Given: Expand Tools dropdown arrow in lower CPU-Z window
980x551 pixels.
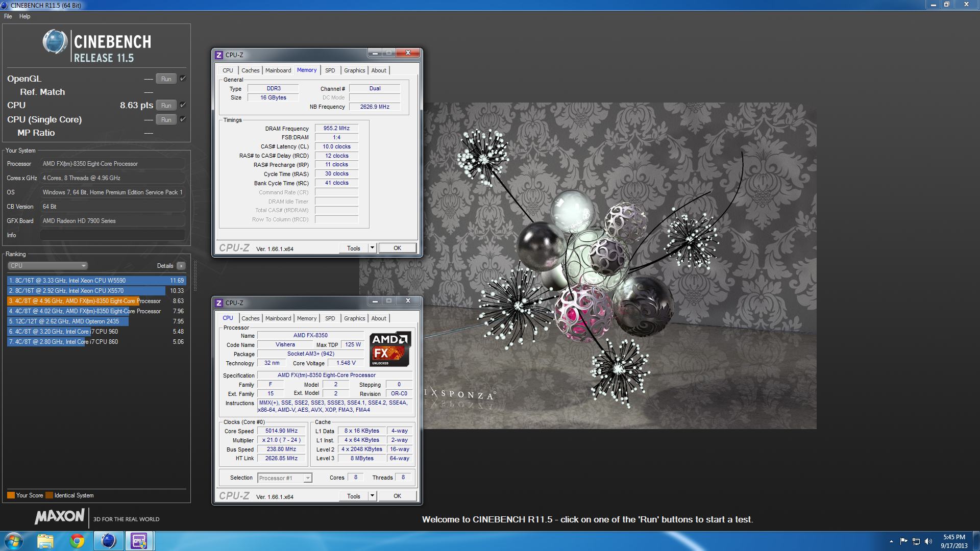Looking at the screenshot, I should [372, 496].
